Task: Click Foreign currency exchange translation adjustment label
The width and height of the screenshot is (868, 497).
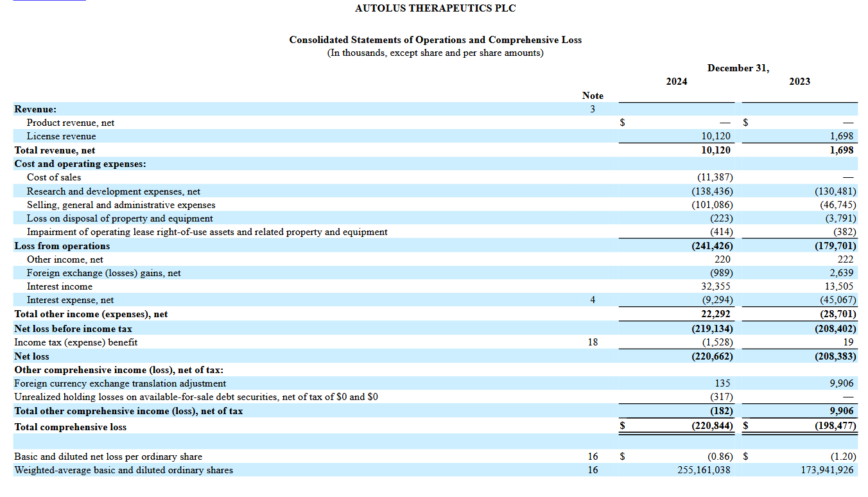Action: (120, 383)
